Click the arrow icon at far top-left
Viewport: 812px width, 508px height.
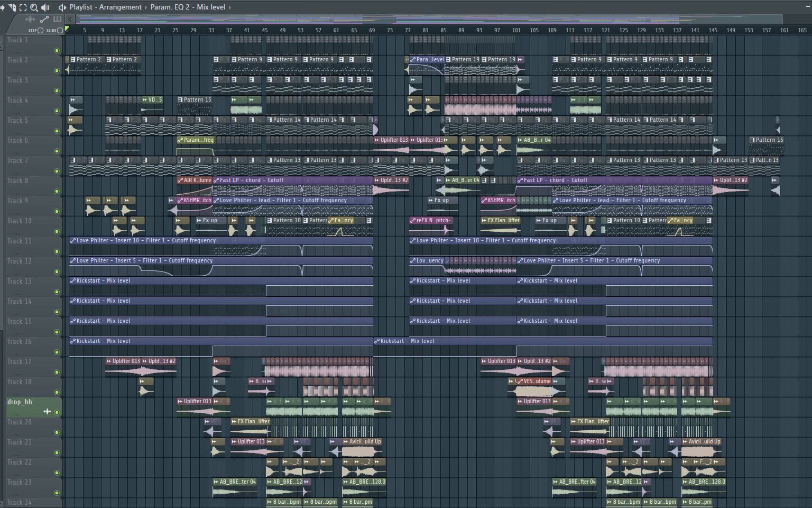[x=2, y=7]
